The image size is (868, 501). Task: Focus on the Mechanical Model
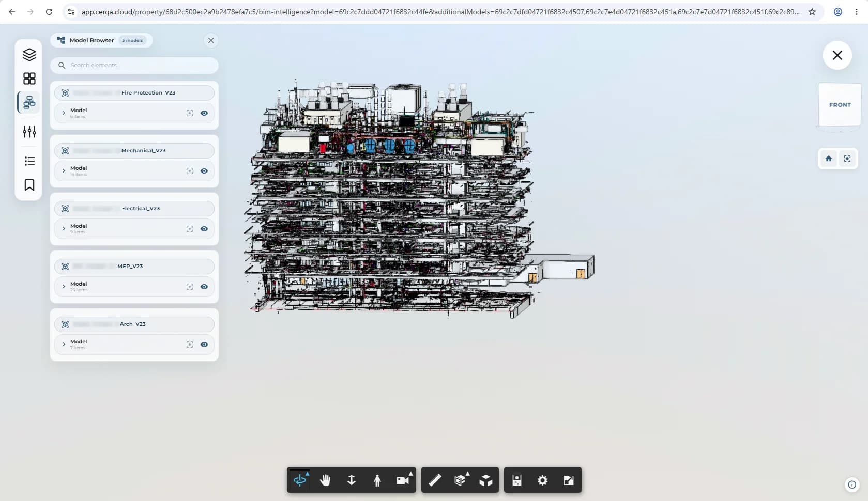190,171
